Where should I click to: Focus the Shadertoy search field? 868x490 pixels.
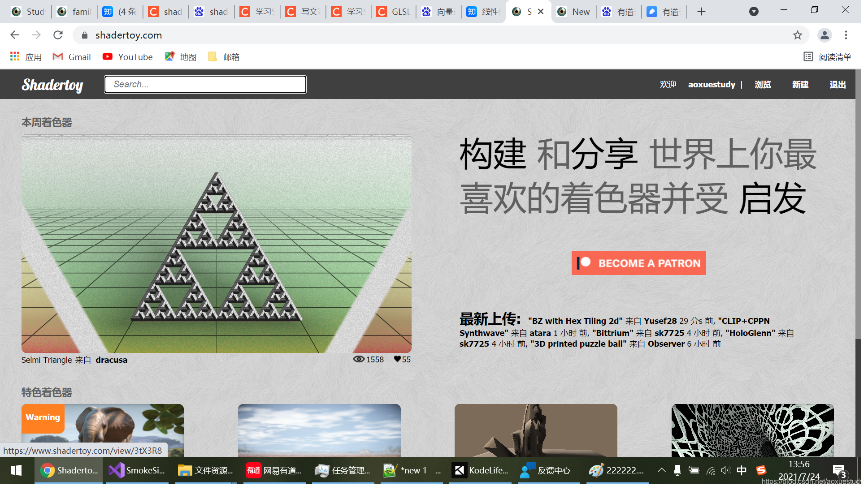coord(205,84)
